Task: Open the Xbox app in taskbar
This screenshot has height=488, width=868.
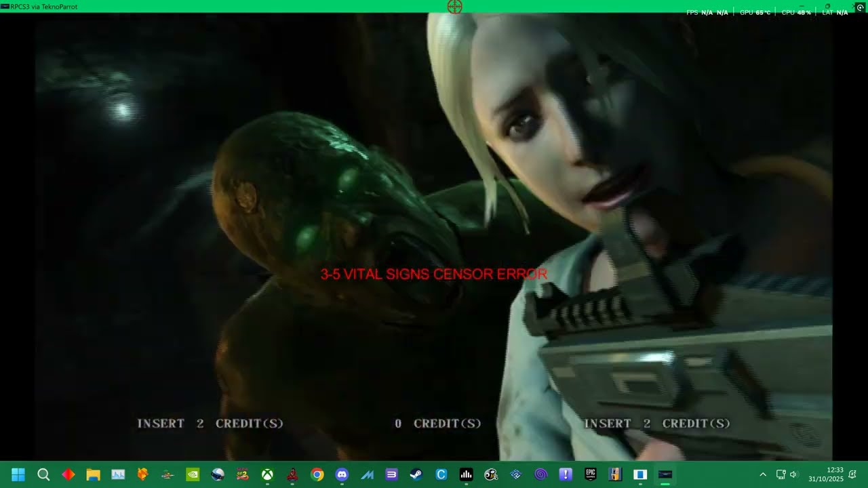Action: 267,474
